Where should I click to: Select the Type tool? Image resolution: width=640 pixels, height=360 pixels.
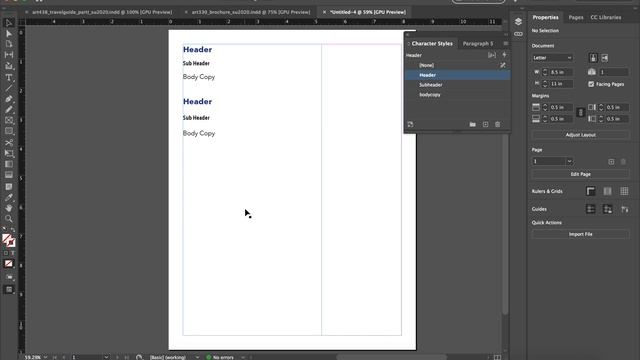click(x=9, y=77)
